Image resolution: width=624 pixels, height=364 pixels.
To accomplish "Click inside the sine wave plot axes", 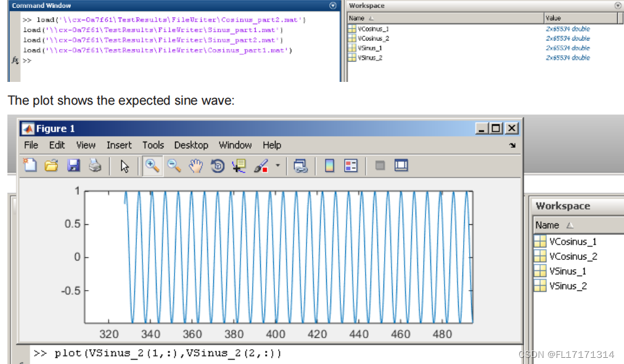I will [x=279, y=257].
